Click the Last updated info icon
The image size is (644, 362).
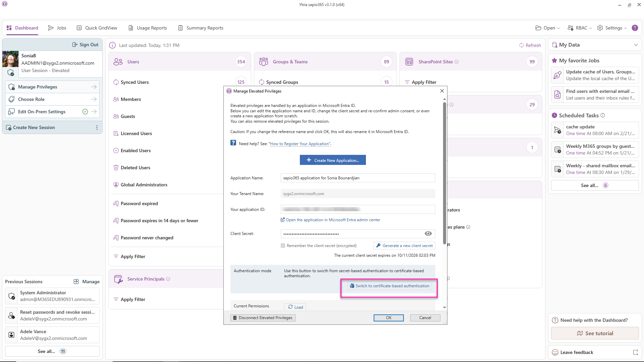(x=112, y=45)
